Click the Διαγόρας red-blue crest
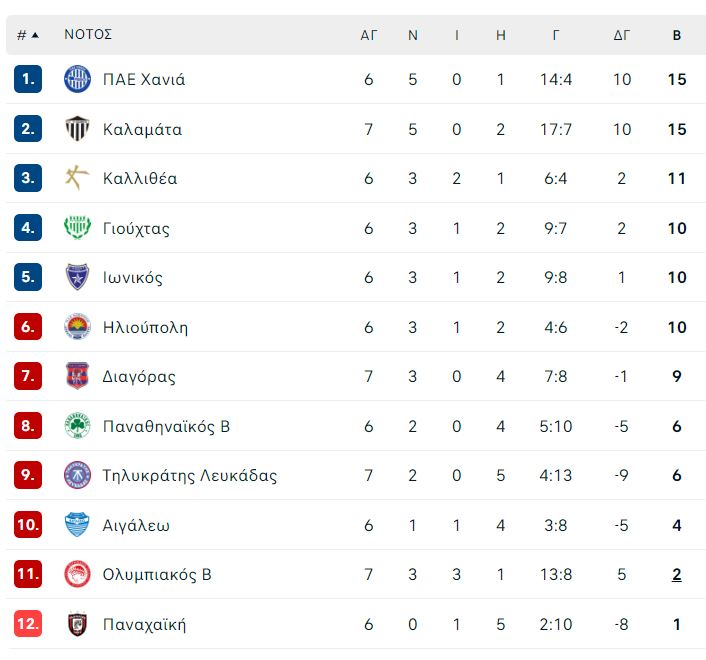706x660 pixels. click(x=77, y=376)
